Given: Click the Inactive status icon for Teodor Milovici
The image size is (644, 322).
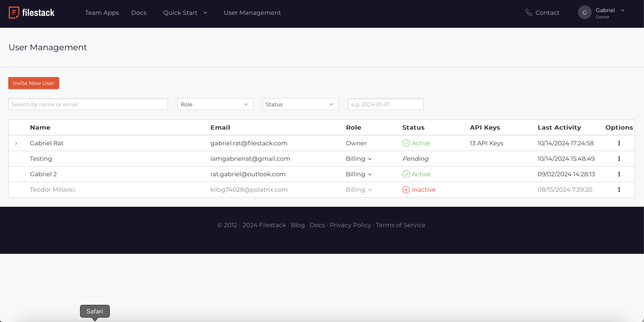Looking at the screenshot, I should pos(406,189).
